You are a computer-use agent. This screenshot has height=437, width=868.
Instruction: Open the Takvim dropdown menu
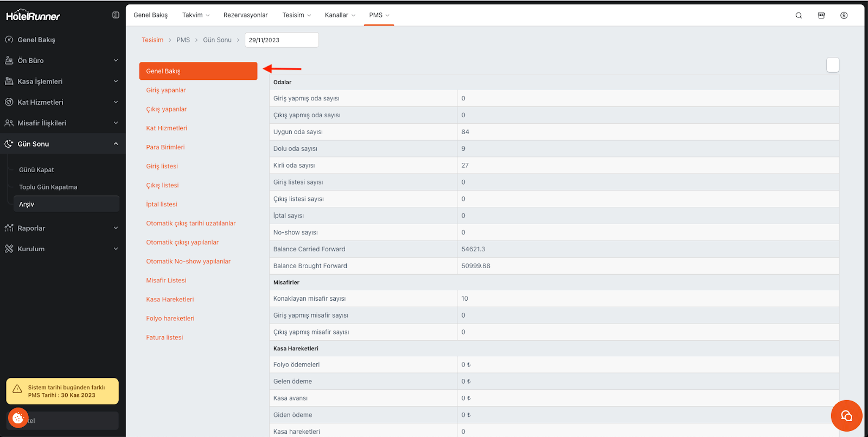click(196, 15)
